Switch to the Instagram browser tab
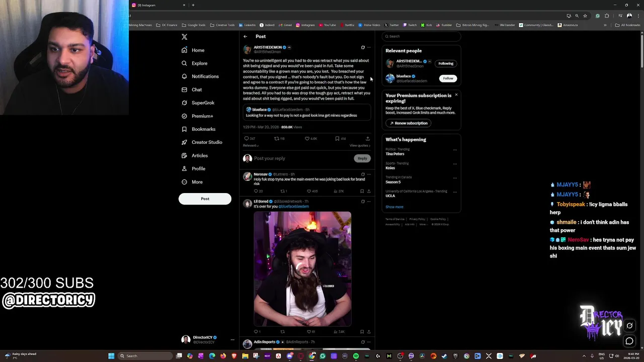The height and width of the screenshot is (362, 644). [x=158, y=5]
